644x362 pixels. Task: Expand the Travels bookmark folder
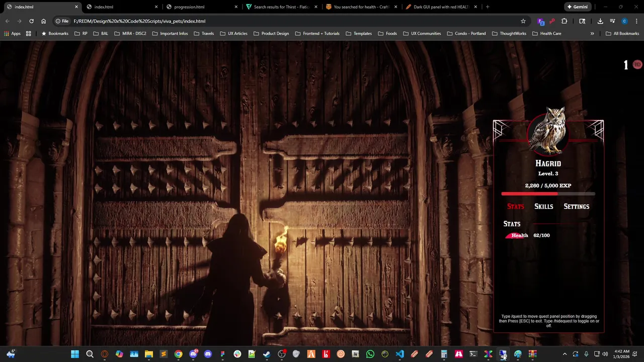pos(204,34)
